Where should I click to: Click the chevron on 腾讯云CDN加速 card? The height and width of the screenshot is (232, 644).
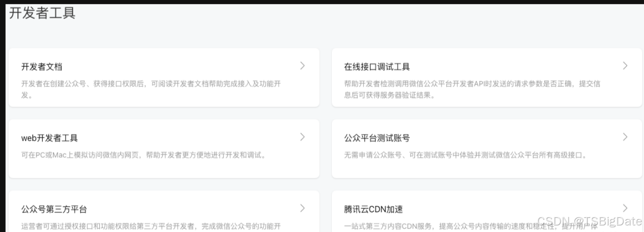pyautogui.click(x=625, y=208)
